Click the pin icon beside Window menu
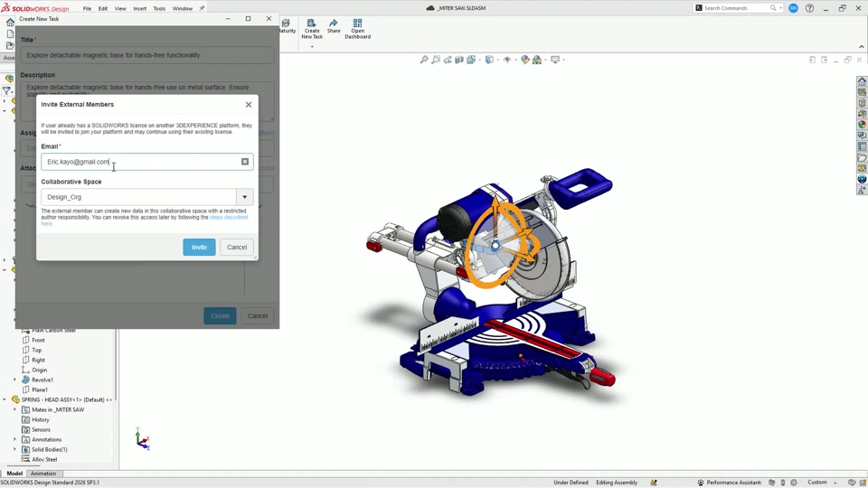The height and width of the screenshot is (488, 868). 202,8
